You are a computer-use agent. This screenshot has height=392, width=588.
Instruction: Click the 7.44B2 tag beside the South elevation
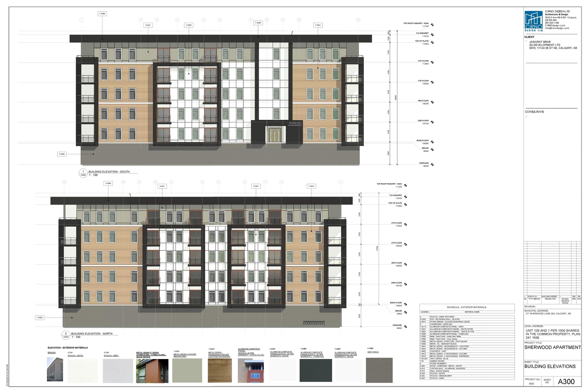[x=61, y=154]
